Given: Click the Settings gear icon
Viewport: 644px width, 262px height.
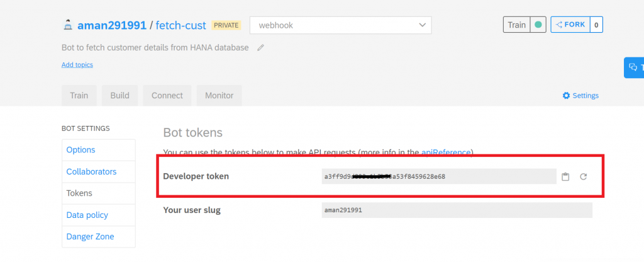Looking at the screenshot, I should coord(567,96).
